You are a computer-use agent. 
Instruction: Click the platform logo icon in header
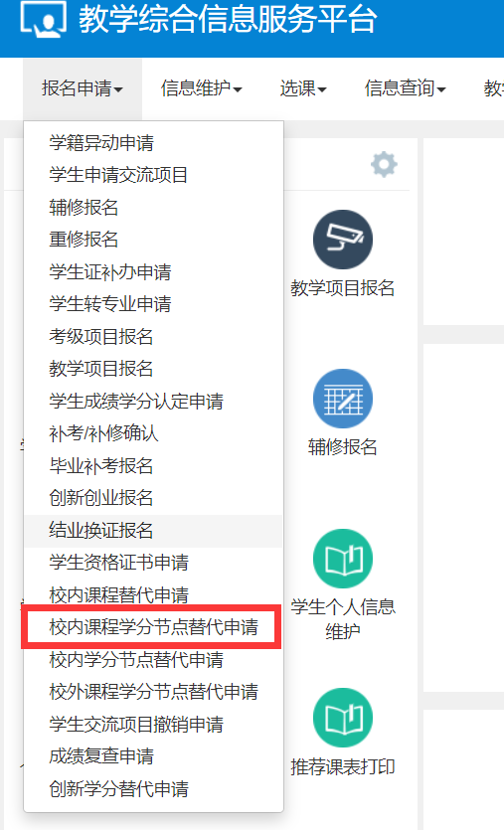click(x=44, y=20)
